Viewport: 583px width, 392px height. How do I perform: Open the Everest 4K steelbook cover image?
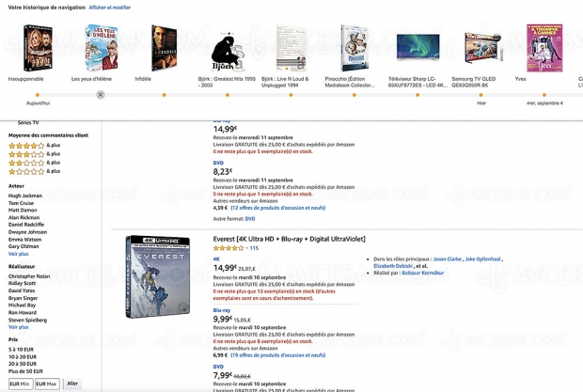coord(158,276)
